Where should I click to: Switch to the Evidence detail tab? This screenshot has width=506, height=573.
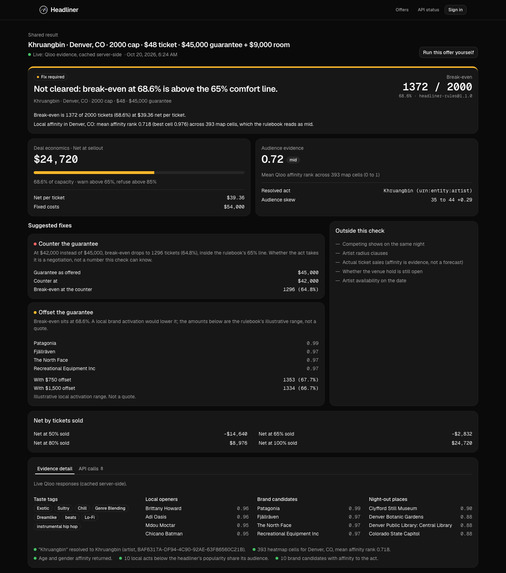pos(55,468)
